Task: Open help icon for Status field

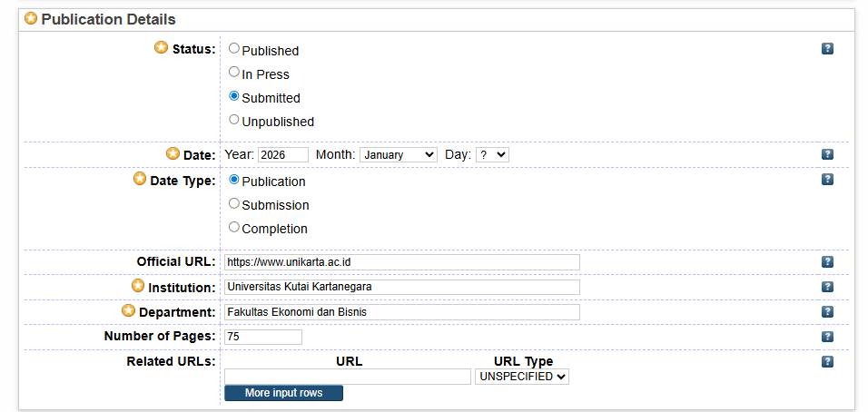Action: tap(827, 49)
